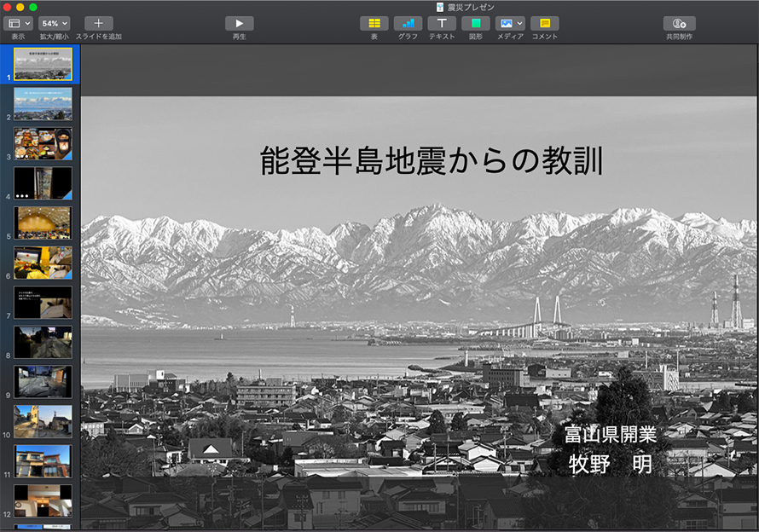Open the View (表示) sidebar layout button
Screen dimensions: 759x532
(x=14, y=23)
